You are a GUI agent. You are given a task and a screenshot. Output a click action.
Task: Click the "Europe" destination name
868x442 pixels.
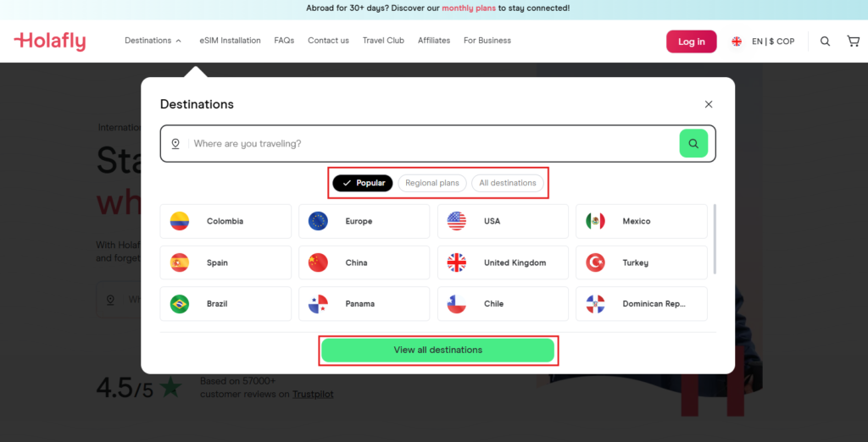click(359, 221)
